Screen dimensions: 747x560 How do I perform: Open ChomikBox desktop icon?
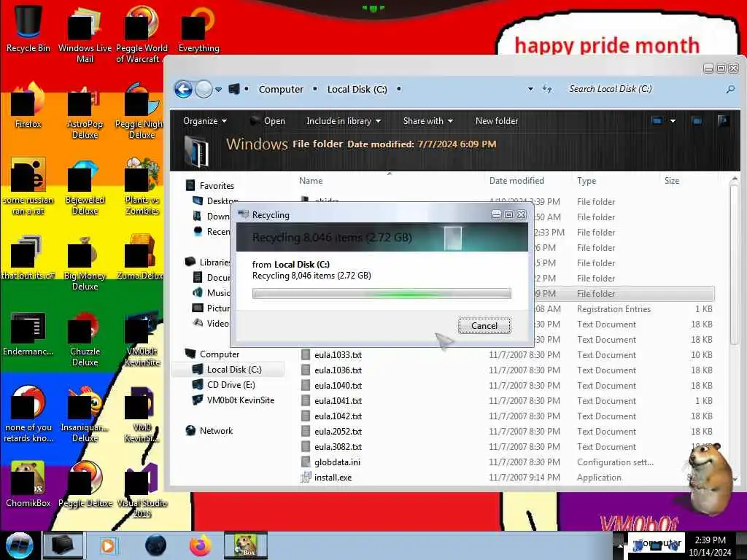pyautogui.click(x=28, y=484)
